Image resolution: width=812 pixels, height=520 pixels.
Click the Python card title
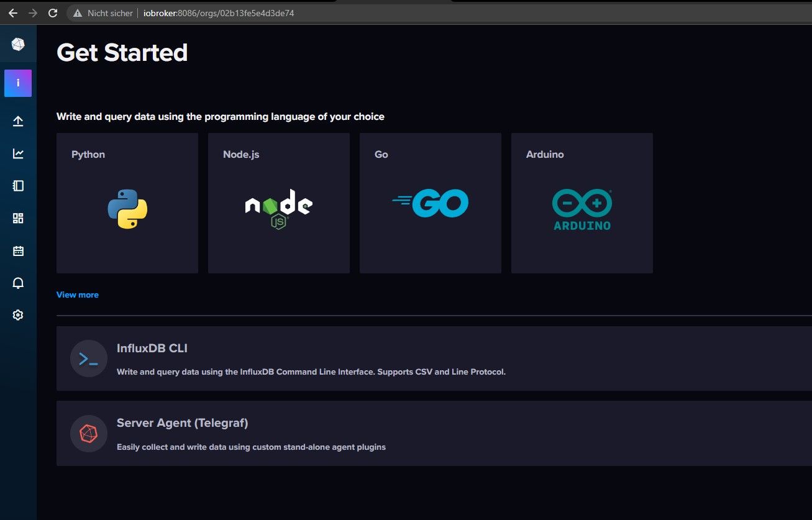pyautogui.click(x=88, y=154)
